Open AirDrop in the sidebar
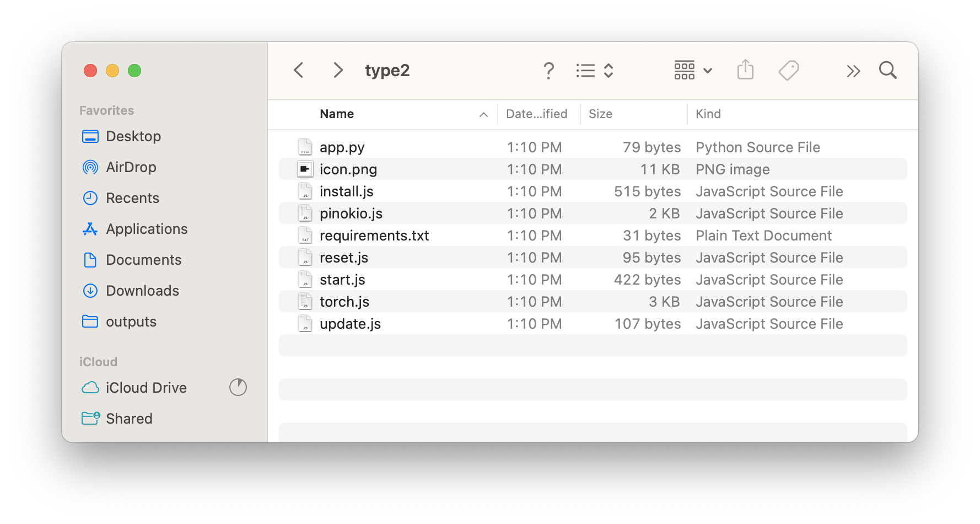The image size is (980, 524). point(131,167)
